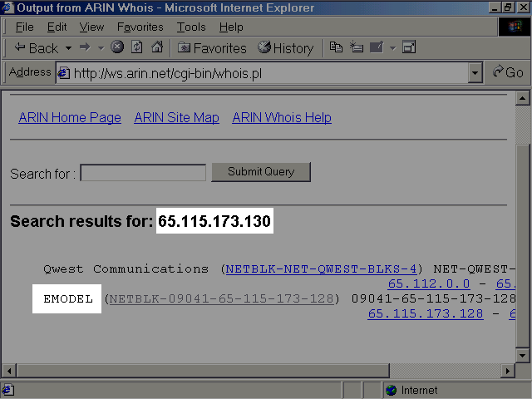Follow the ARIN Site Map link
The height and width of the screenshot is (399, 532).
pos(176,117)
